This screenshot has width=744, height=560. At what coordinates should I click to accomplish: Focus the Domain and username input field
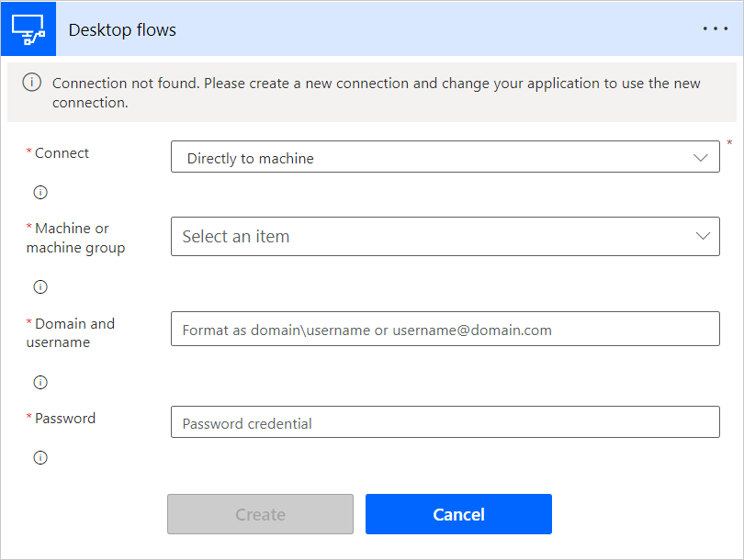(x=445, y=329)
